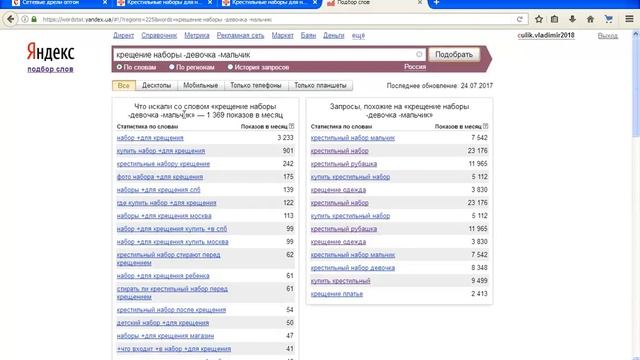Open a new tab with plus icon
This screenshot has height=360, width=640.
click(436, 3)
